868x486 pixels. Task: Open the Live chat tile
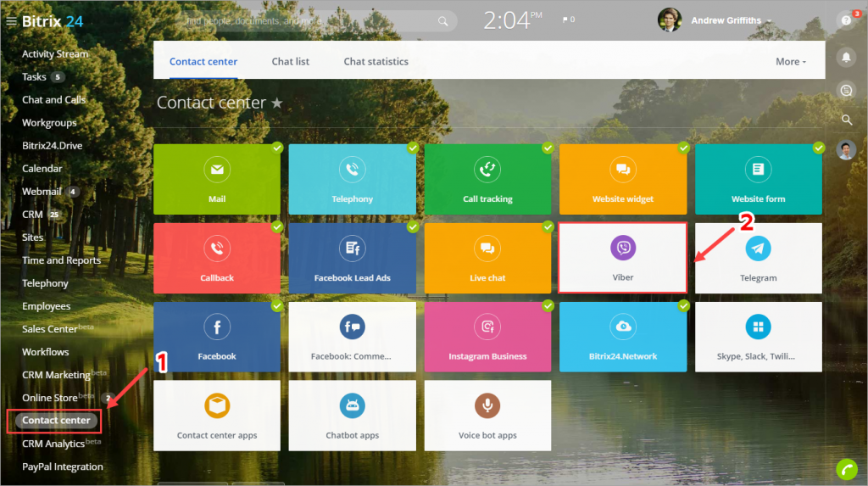tap(487, 258)
